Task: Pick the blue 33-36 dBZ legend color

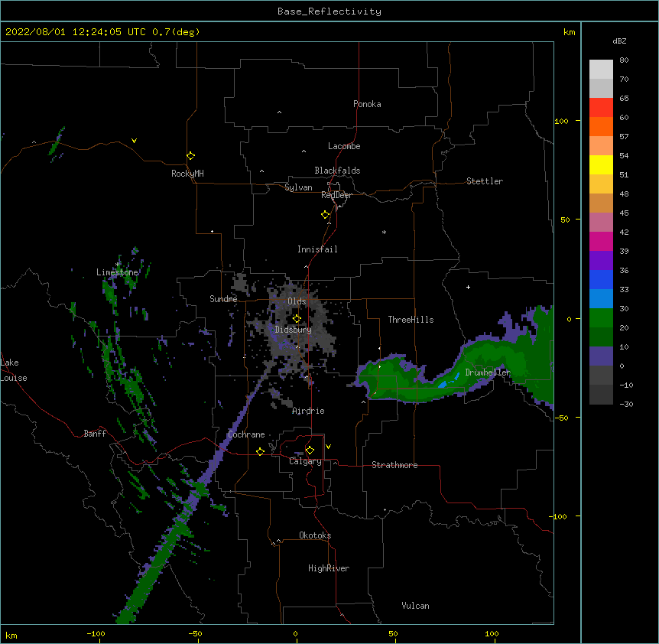Action: (601, 279)
